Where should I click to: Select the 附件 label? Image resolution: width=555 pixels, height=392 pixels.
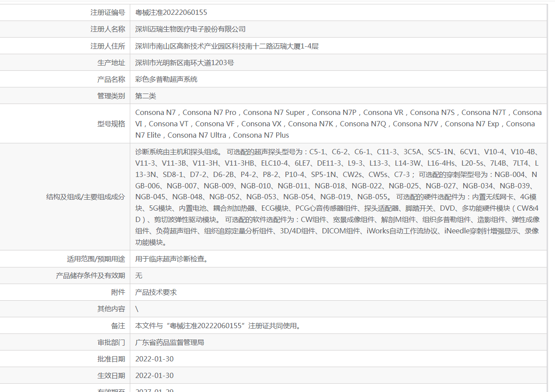[x=118, y=292]
